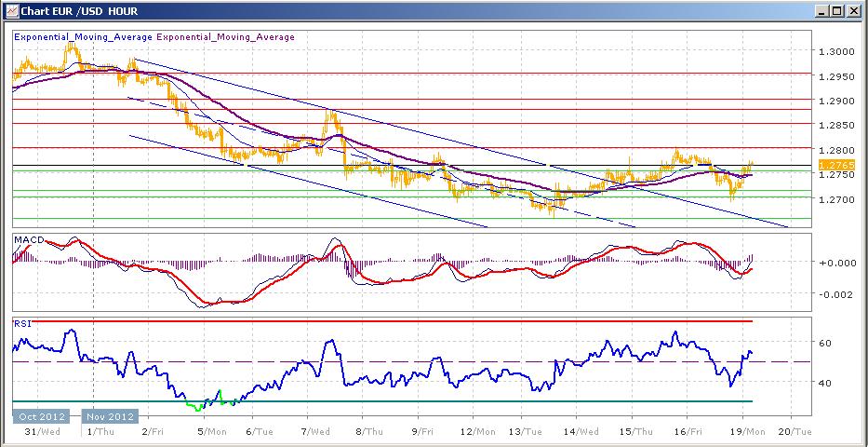Click the current price tag 1.2765

click(830, 165)
